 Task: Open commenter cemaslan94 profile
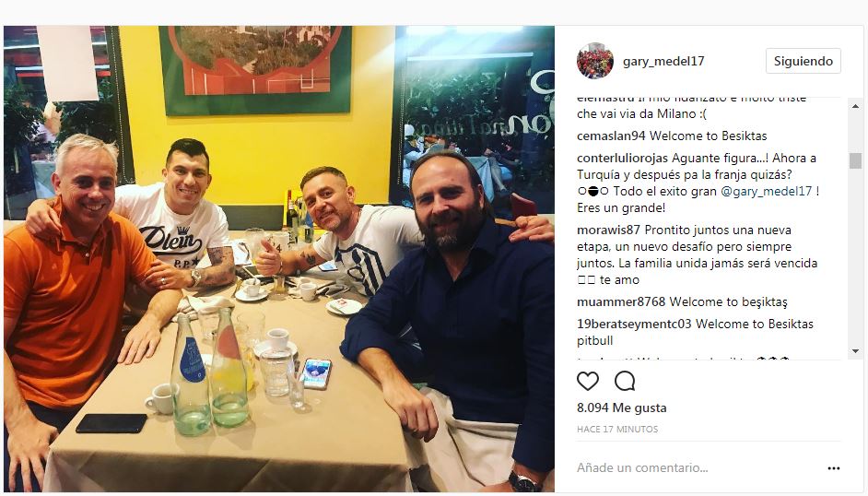pos(611,136)
